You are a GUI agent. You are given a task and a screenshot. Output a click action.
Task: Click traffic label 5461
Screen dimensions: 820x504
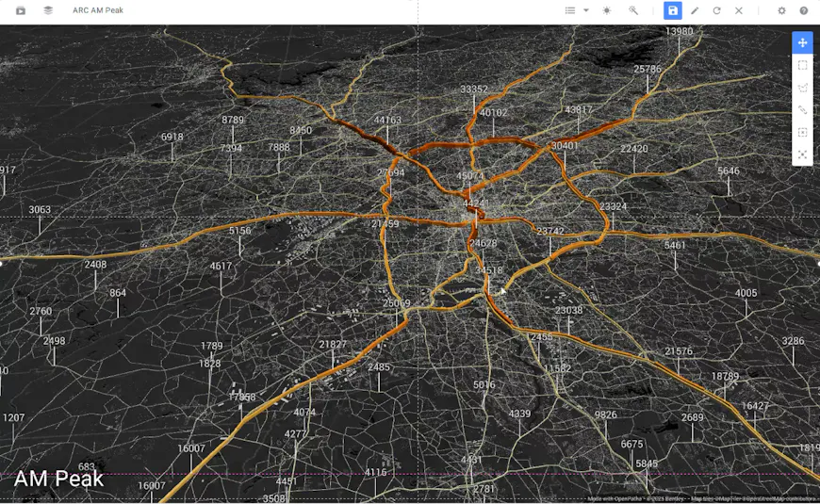click(x=675, y=245)
